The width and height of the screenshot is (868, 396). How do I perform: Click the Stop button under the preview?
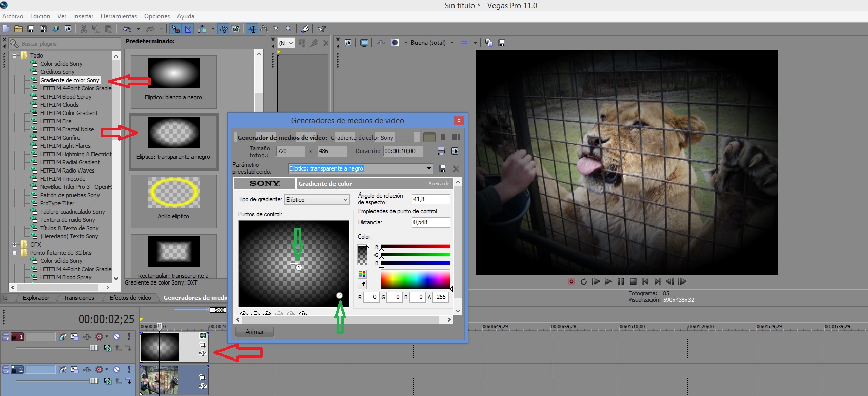pos(633,281)
